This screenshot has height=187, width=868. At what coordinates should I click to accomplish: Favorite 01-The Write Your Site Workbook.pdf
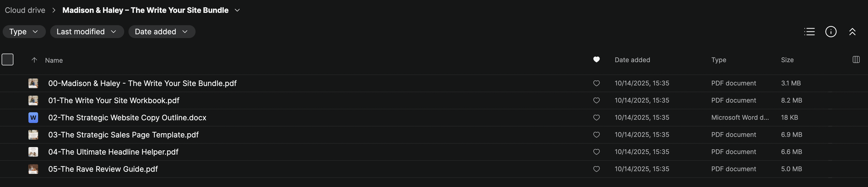(x=596, y=100)
